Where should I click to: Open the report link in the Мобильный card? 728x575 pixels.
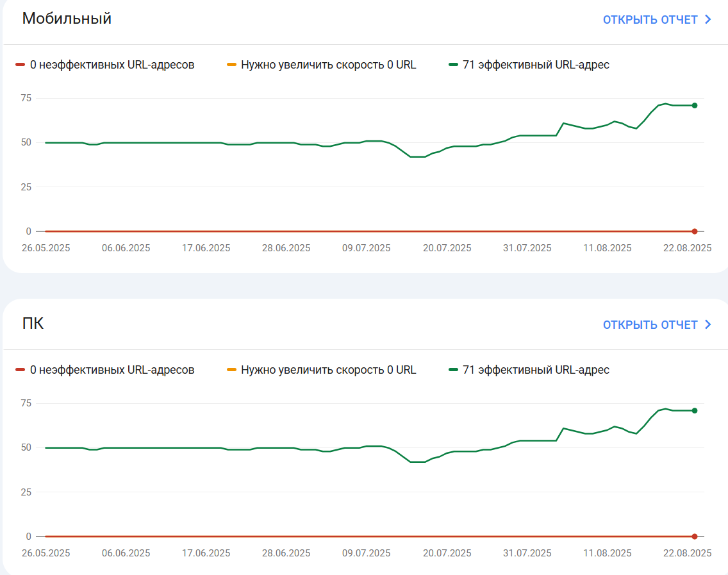pyautogui.click(x=657, y=19)
